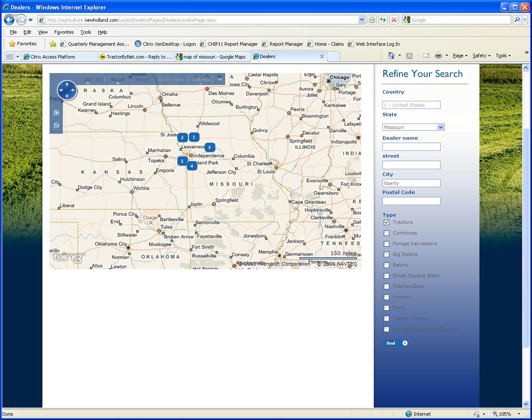532x420 pixels.
Task: Expand command bar overflow chevron
Action: coord(526,53)
